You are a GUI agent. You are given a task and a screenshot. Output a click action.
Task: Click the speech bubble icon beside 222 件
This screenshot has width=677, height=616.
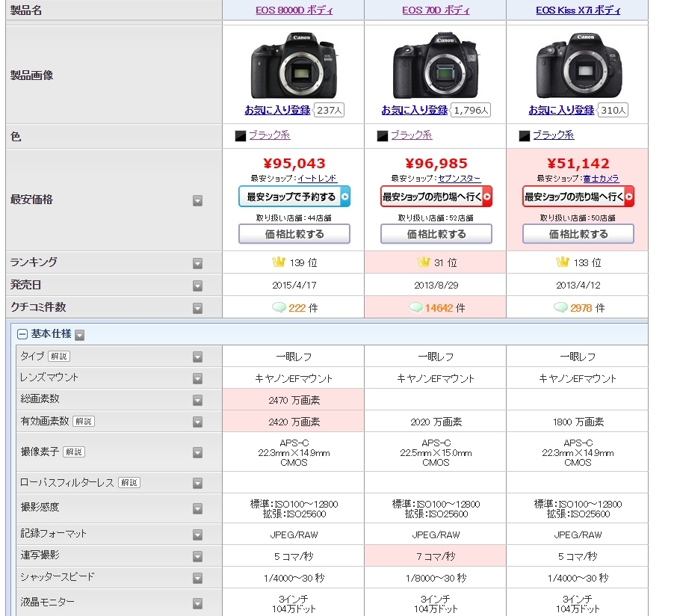point(279,307)
